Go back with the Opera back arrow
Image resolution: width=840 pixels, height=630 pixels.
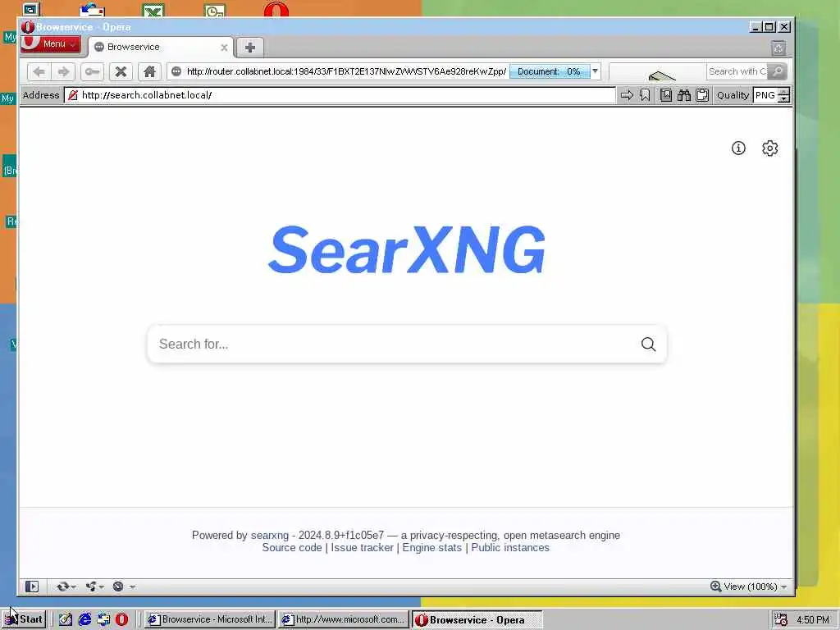point(39,71)
